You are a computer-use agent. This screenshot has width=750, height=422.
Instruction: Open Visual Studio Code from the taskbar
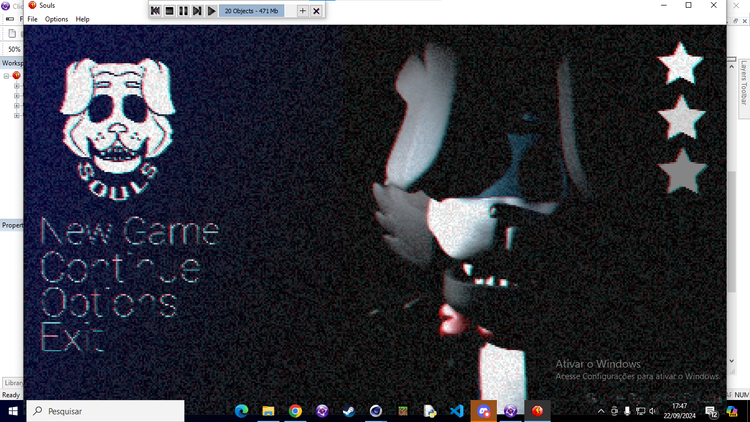[456, 411]
